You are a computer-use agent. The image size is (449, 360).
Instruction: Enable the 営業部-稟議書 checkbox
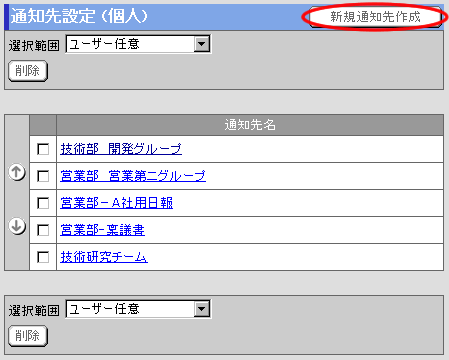click(43, 230)
